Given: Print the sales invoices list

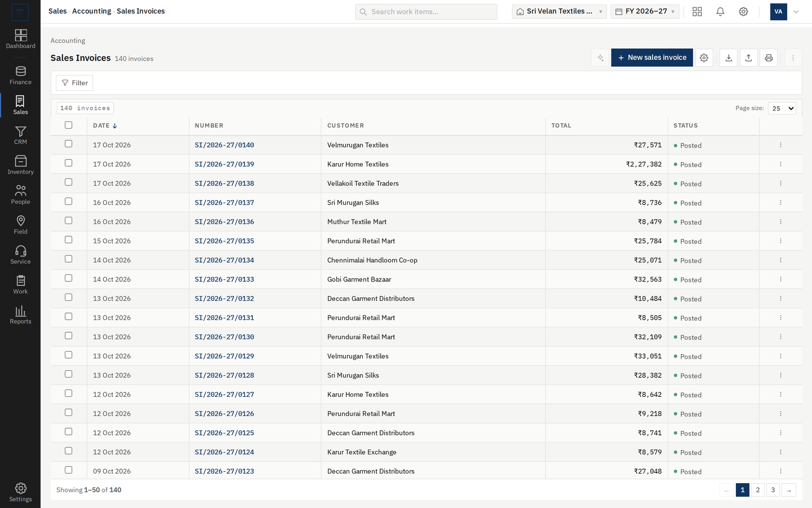Looking at the screenshot, I should 769,58.
